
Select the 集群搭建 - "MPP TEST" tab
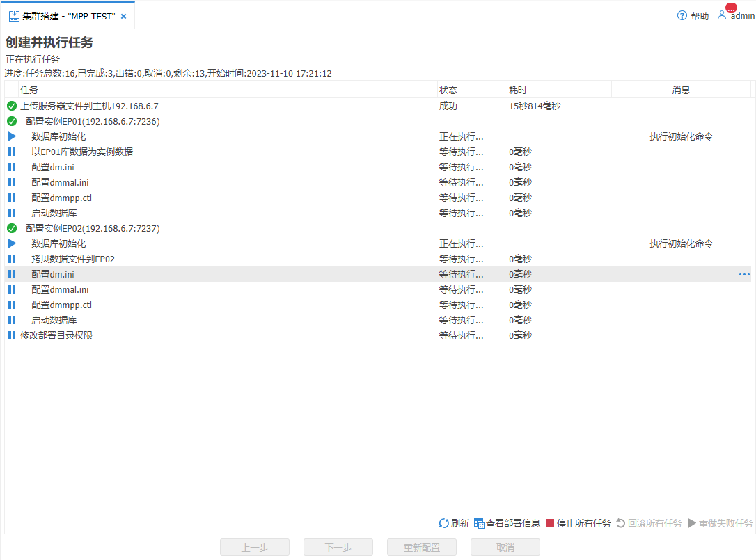point(59,14)
